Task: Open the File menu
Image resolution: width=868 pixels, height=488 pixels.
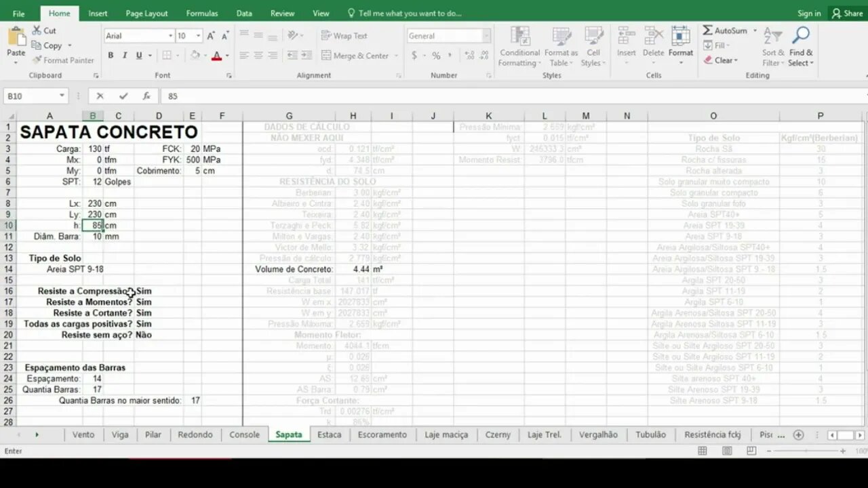Action: point(18,14)
